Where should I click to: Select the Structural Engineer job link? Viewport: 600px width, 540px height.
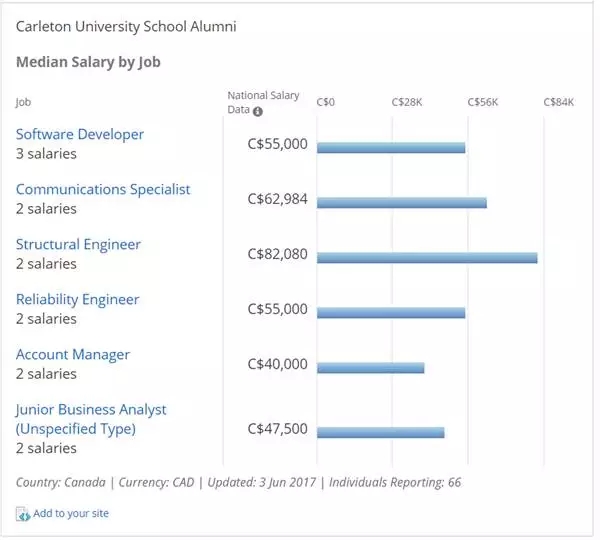click(x=78, y=244)
